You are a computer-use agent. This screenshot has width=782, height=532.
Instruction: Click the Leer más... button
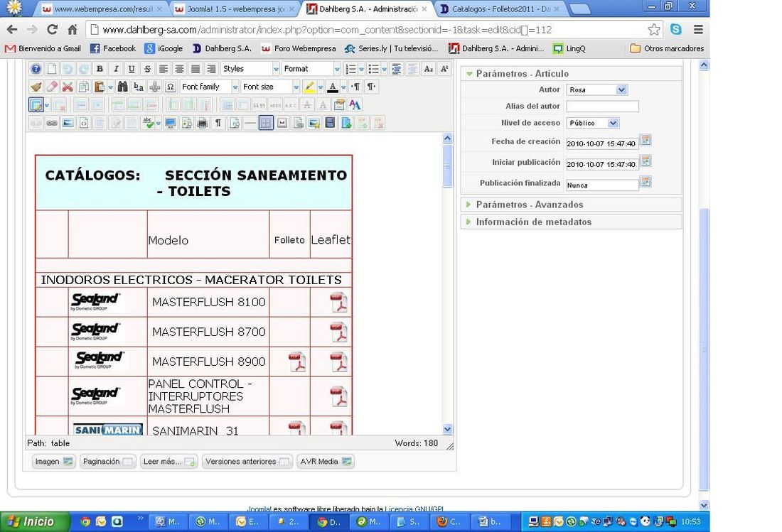click(169, 462)
